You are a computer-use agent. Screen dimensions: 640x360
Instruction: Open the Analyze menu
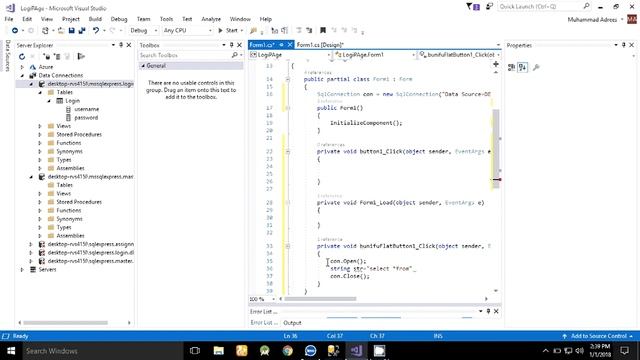pos(211,19)
